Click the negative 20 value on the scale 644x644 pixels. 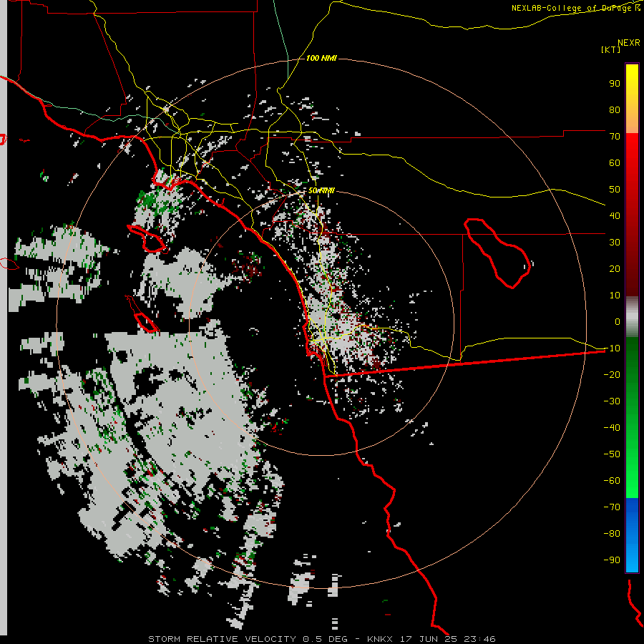(x=612, y=374)
